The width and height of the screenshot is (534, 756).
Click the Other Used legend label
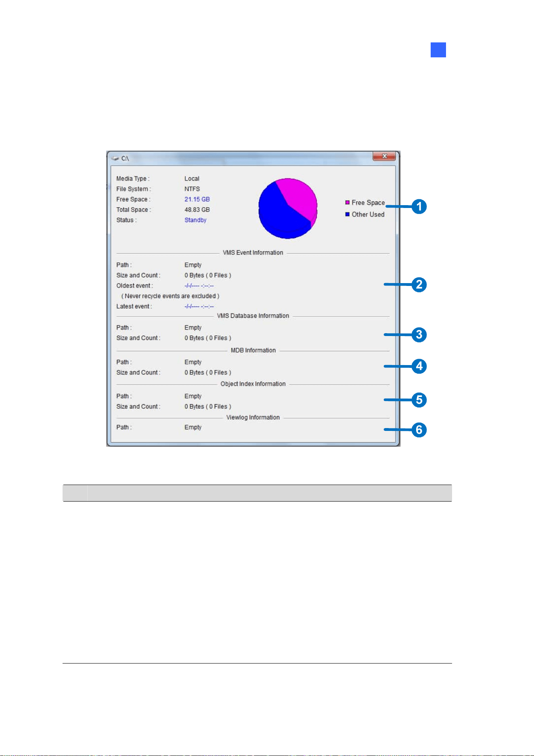pyautogui.click(x=368, y=214)
